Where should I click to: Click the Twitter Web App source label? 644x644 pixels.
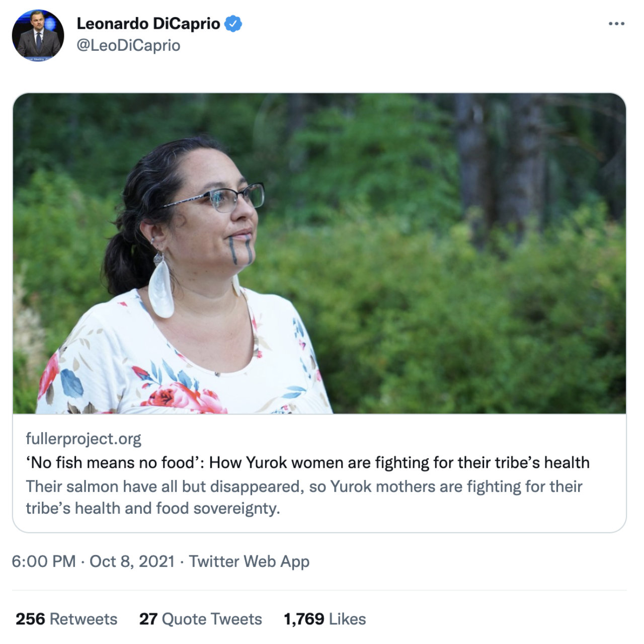coord(249,561)
